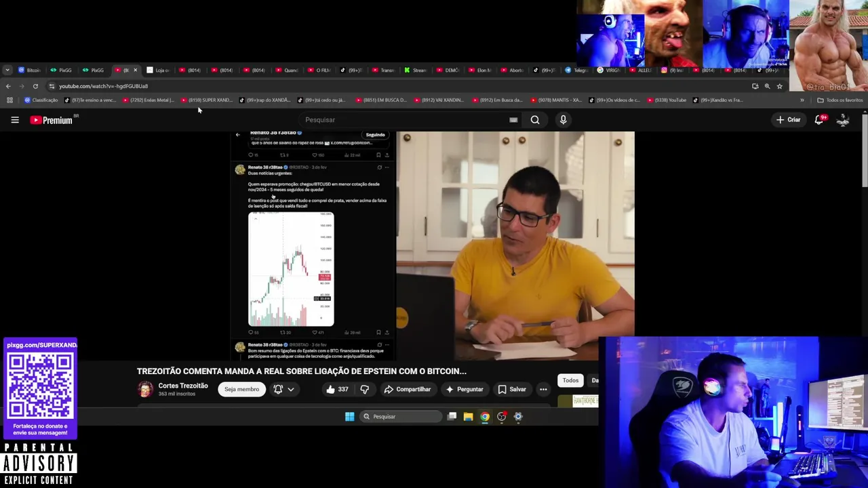The width and height of the screenshot is (868, 488).
Task: Open YouTube notifications bell in header
Action: (x=819, y=120)
